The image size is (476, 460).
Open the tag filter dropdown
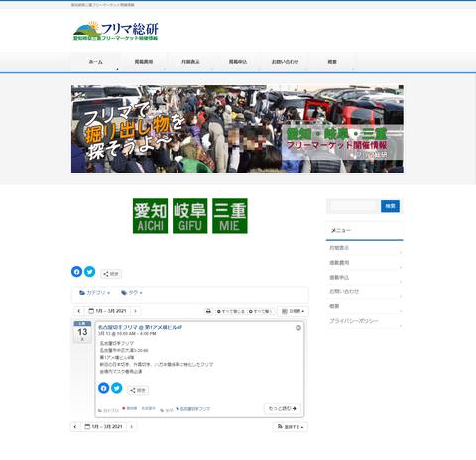click(132, 293)
